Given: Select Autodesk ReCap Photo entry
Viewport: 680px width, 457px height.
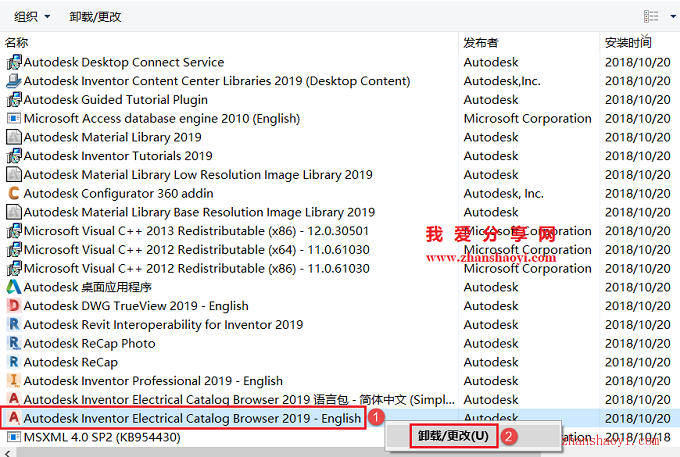Looking at the screenshot, I should [89, 343].
